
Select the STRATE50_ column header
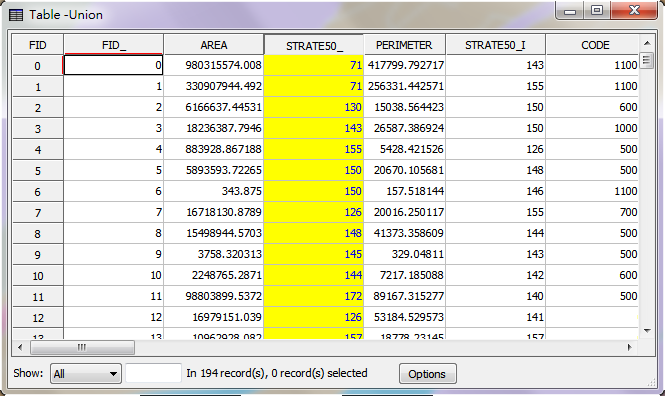314,45
